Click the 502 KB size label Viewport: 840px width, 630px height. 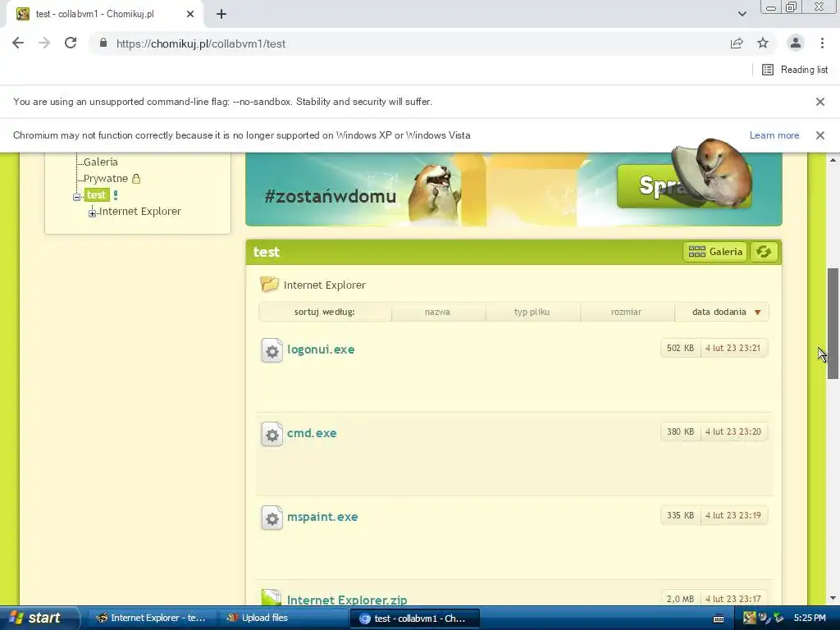tap(680, 348)
